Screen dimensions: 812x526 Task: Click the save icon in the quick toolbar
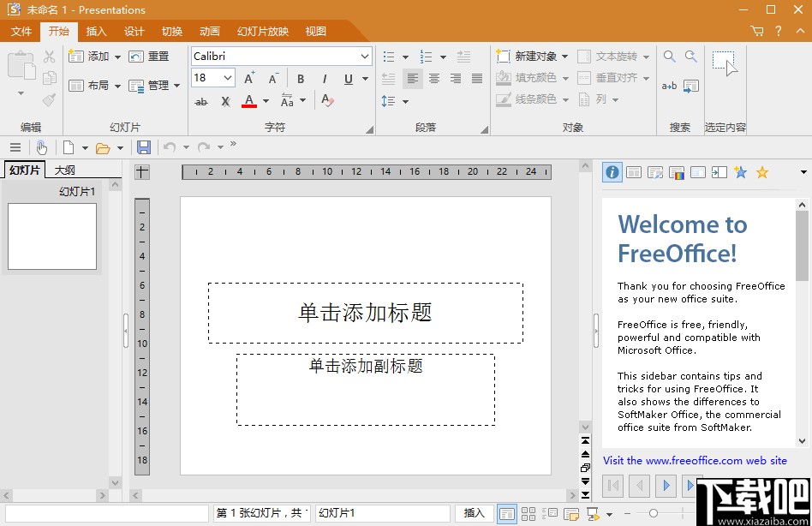143,146
